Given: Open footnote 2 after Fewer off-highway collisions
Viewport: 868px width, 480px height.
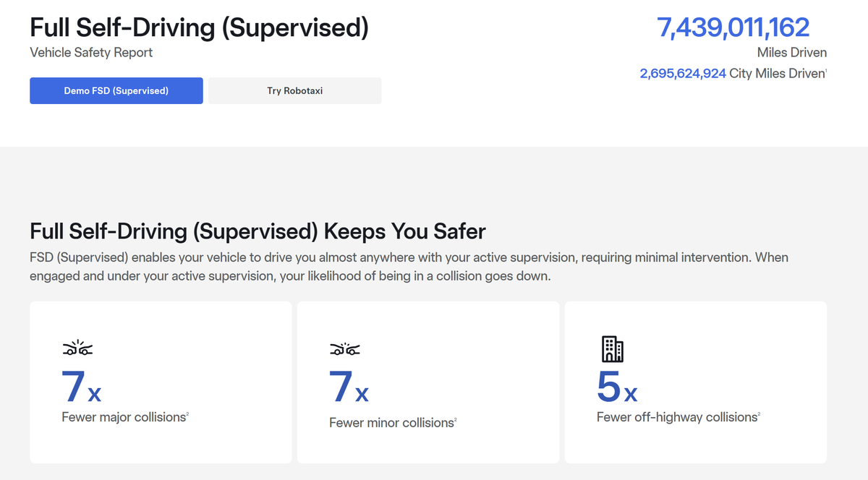Looking at the screenshot, I should (x=758, y=413).
